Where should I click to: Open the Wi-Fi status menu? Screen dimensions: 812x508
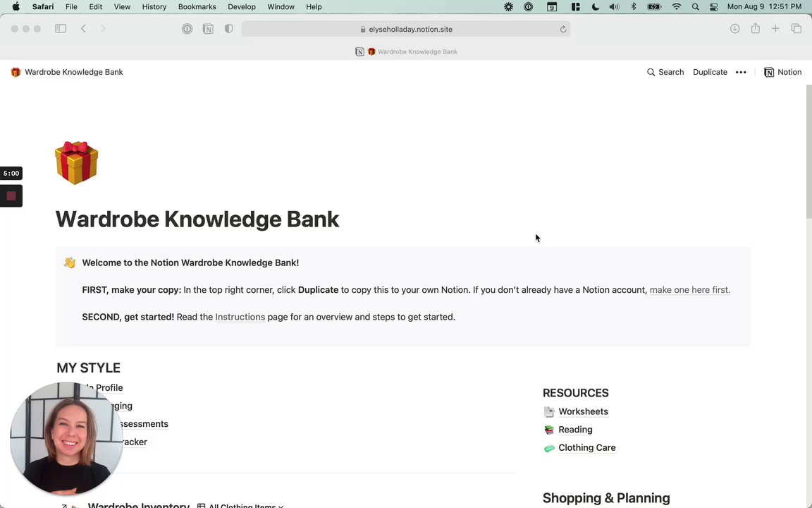click(677, 7)
